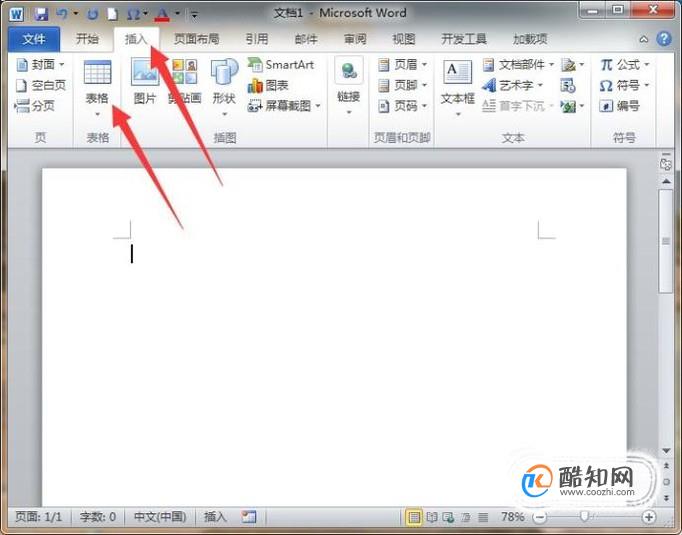Open the 页脚 (Footer) dropdown
This screenshot has width=682, height=535.
402,85
